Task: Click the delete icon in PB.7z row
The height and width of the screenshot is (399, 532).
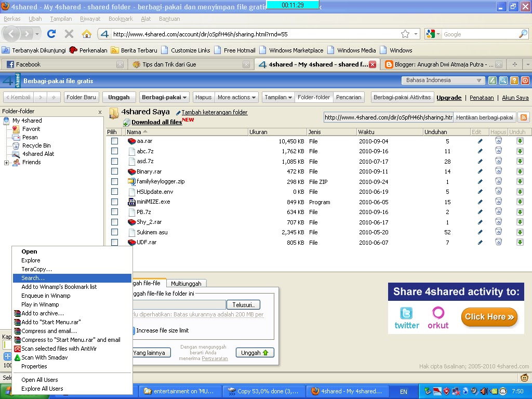Action: [x=498, y=212]
